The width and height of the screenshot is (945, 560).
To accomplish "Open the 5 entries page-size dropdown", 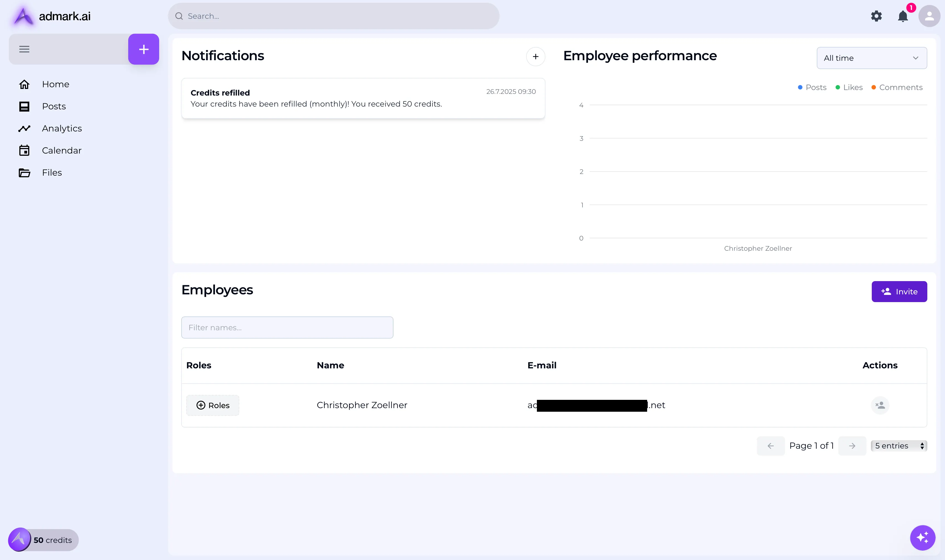I will click(899, 446).
